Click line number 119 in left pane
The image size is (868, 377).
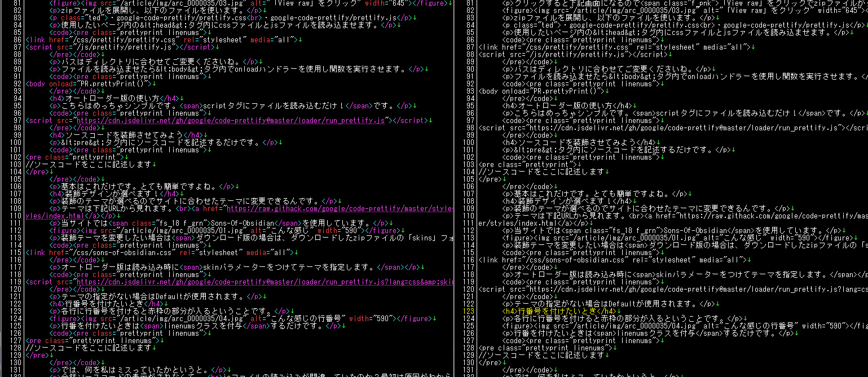click(x=17, y=282)
